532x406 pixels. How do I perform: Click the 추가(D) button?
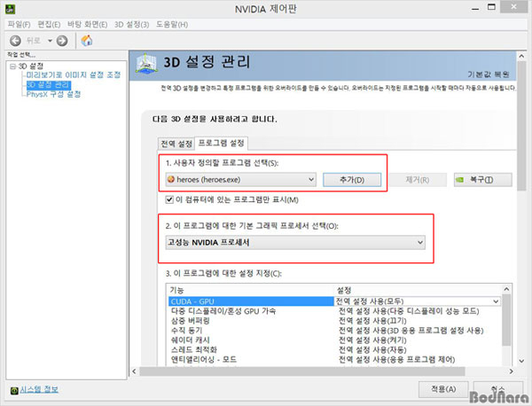pyautogui.click(x=352, y=180)
